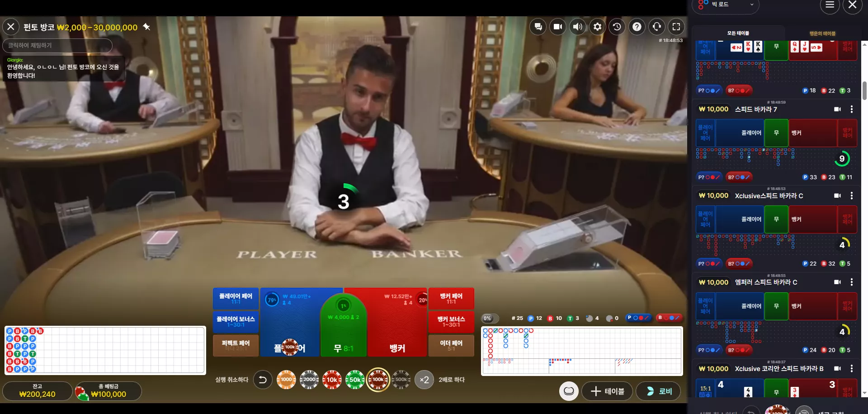Bet 무 on 스피드 바카라 7 table
This screenshot has width=868, height=414.
pyautogui.click(x=776, y=133)
